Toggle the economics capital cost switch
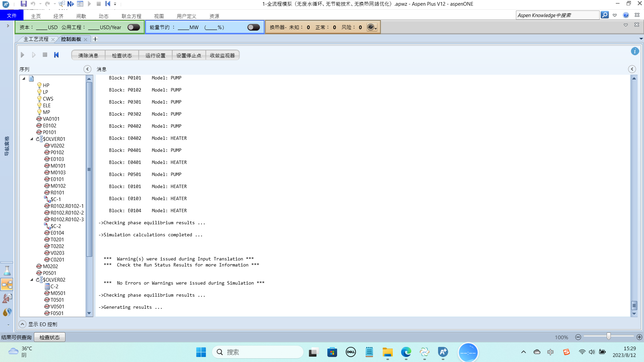 (x=133, y=27)
